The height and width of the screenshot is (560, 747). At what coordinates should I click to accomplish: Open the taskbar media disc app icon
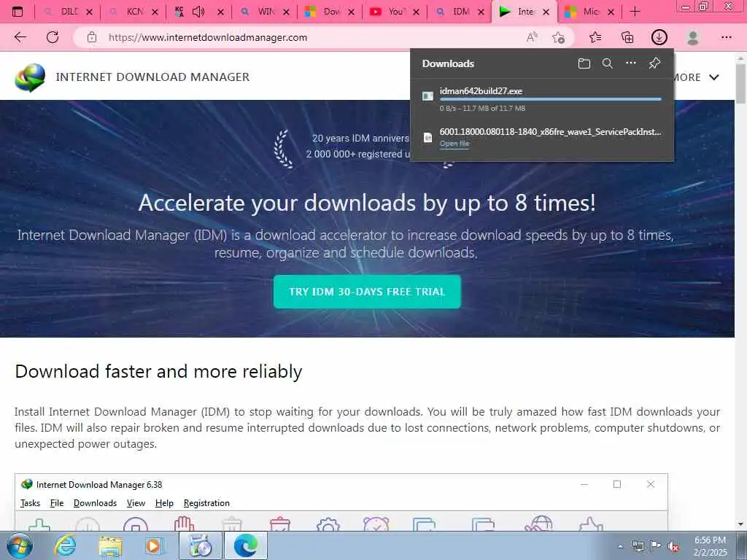point(200,545)
